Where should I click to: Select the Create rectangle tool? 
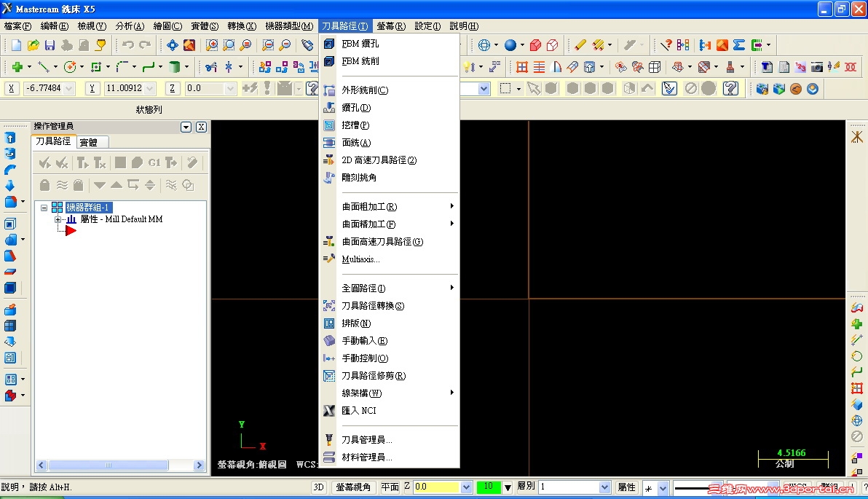[x=96, y=67]
